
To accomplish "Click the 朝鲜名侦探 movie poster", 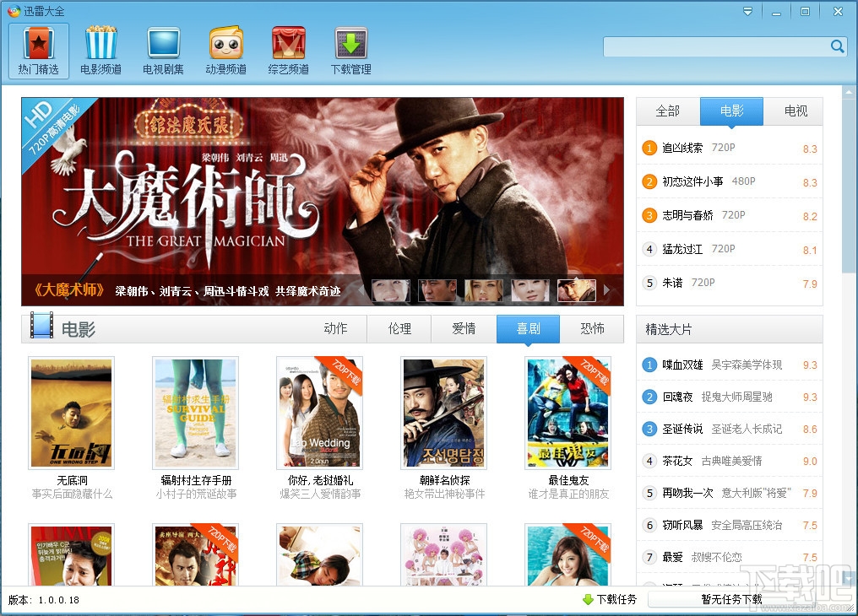I will (443, 413).
